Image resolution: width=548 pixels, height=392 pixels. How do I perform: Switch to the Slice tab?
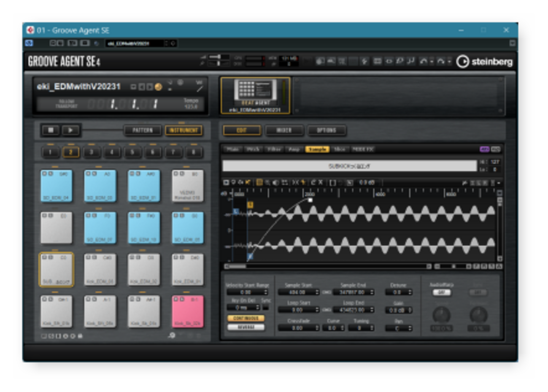click(340, 149)
